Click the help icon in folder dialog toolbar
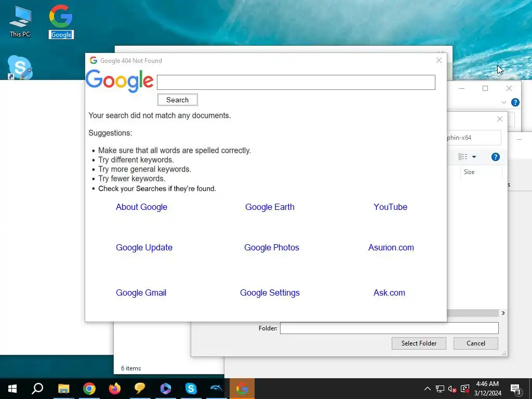This screenshot has height=399, width=532. pyautogui.click(x=495, y=157)
